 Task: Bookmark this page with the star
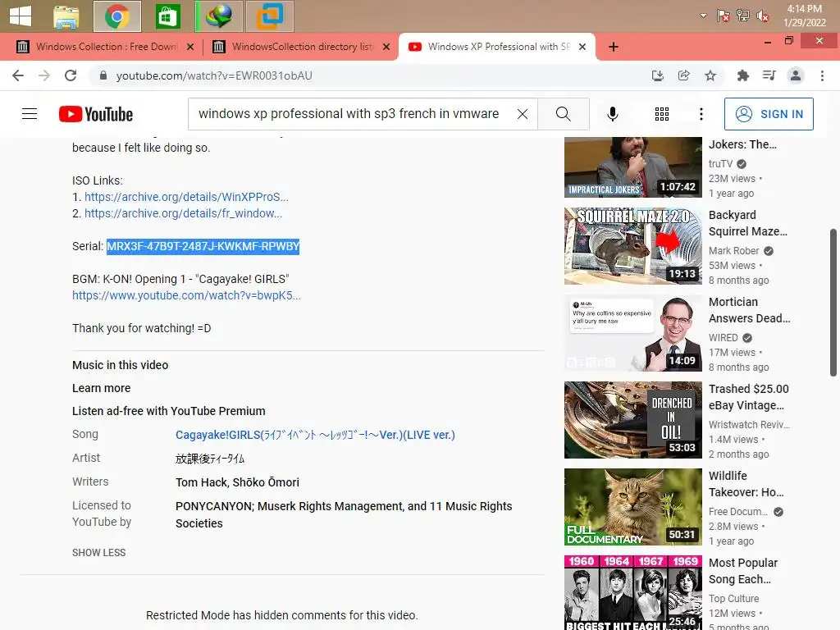point(710,75)
